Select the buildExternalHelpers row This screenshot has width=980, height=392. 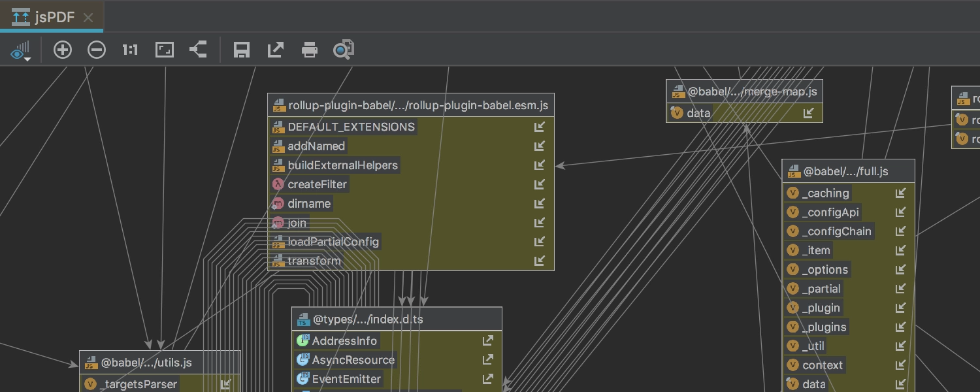pos(411,165)
